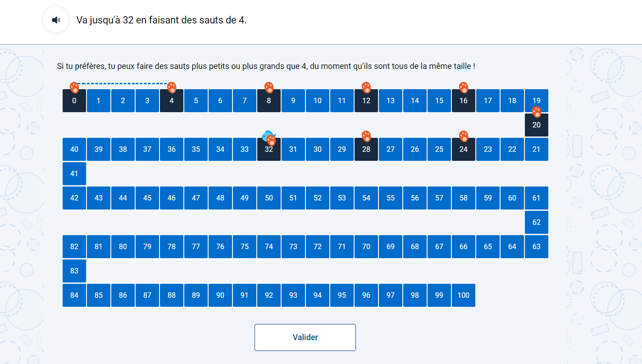
Task: Click the paw print above tile 8
Action: pos(269,87)
